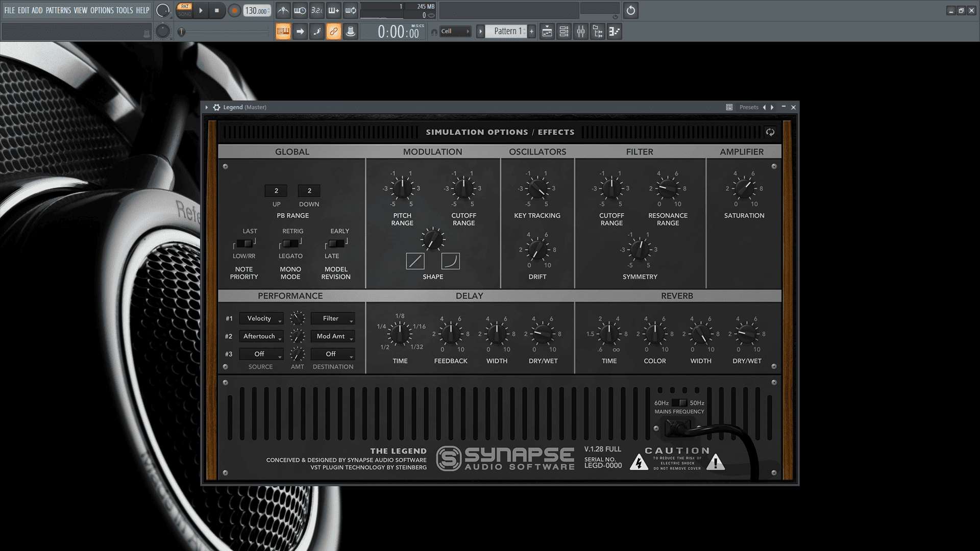Viewport: 980px width, 551px height.
Task: Open the Piano Roll view icon
Action: [x=615, y=32]
